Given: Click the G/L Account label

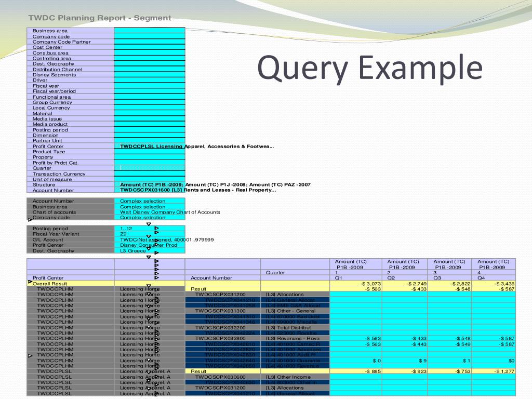Looking at the screenshot, I should click(47, 240).
